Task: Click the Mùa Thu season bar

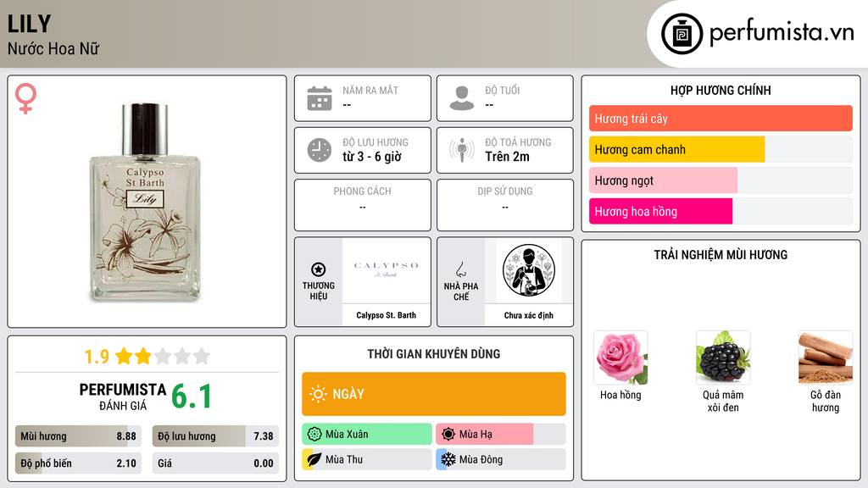Action: (367, 459)
